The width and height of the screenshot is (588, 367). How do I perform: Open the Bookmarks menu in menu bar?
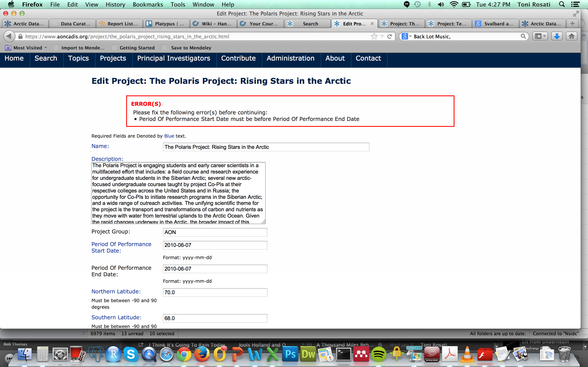tap(148, 4)
